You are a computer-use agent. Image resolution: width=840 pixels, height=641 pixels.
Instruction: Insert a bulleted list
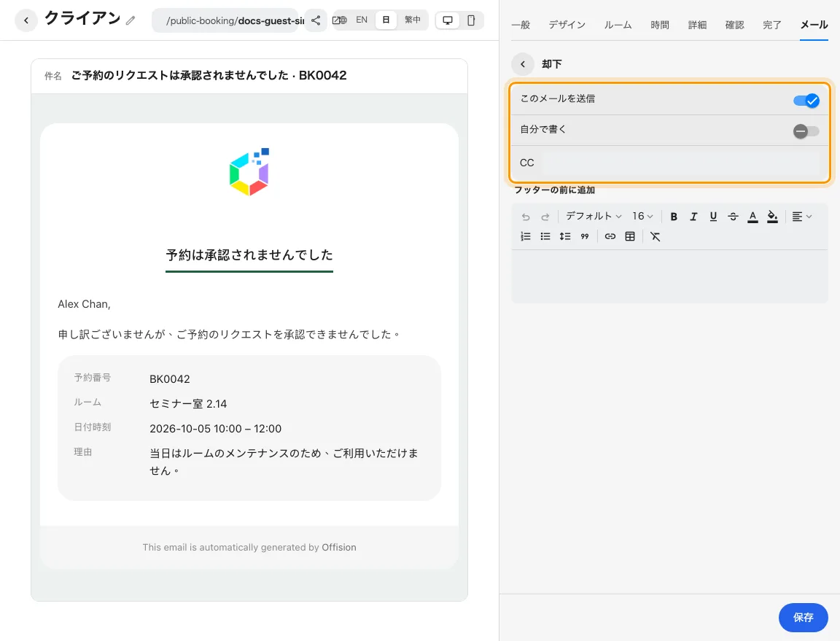[x=545, y=236]
